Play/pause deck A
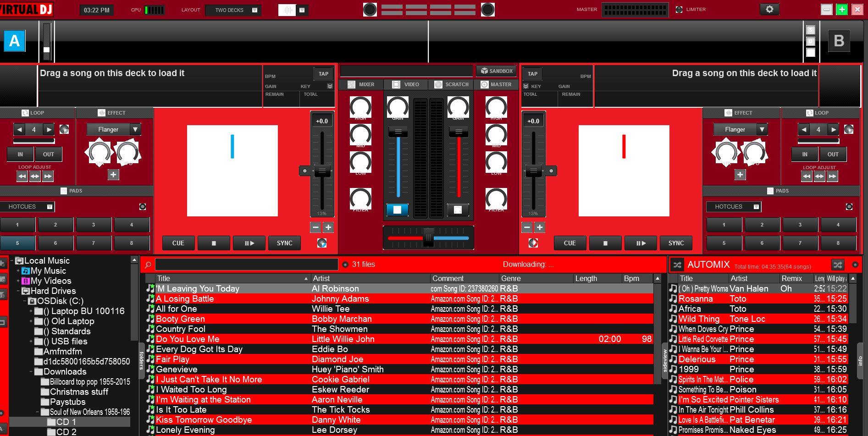Screen dimensions: 868x436 249,243
